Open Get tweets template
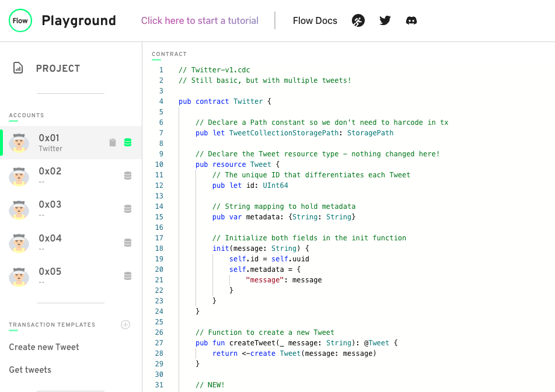The width and height of the screenshot is (555, 392). coord(30,370)
